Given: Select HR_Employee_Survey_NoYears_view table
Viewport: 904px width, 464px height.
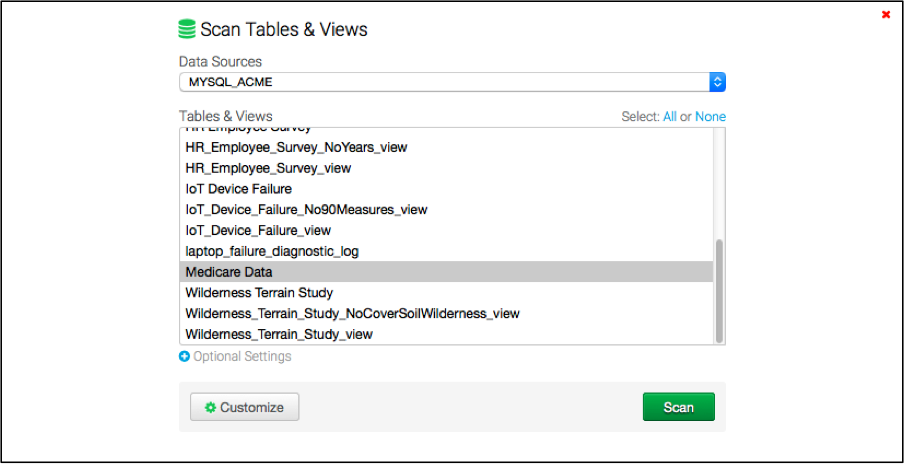Looking at the screenshot, I should [x=296, y=147].
